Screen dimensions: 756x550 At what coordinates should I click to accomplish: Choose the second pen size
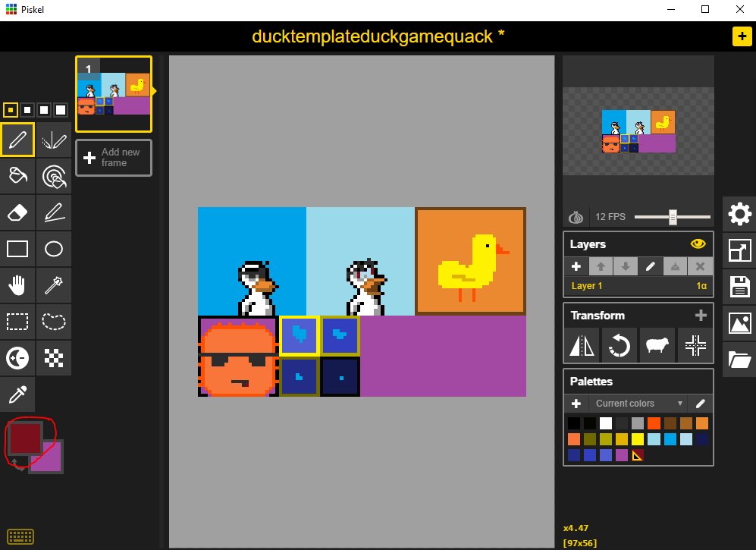pyautogui.click(x=27, y=110)
